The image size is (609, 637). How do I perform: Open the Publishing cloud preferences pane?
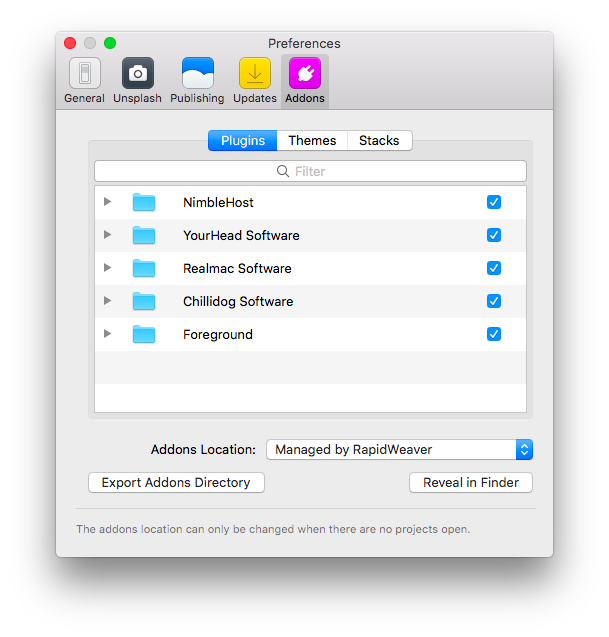(x=197, y=81)
